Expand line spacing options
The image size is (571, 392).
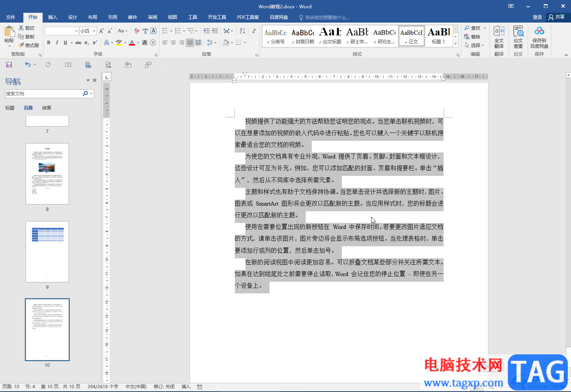212,43
